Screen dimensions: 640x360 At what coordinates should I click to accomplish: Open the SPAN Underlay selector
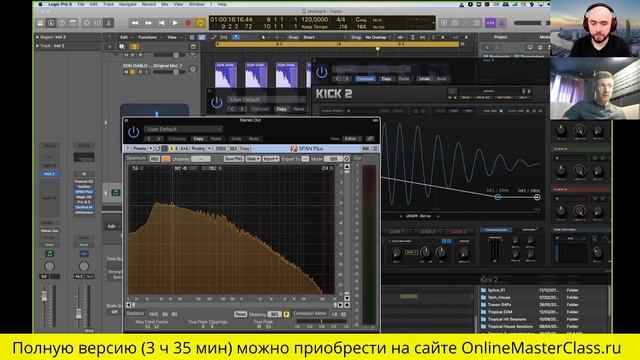(201, 158)
